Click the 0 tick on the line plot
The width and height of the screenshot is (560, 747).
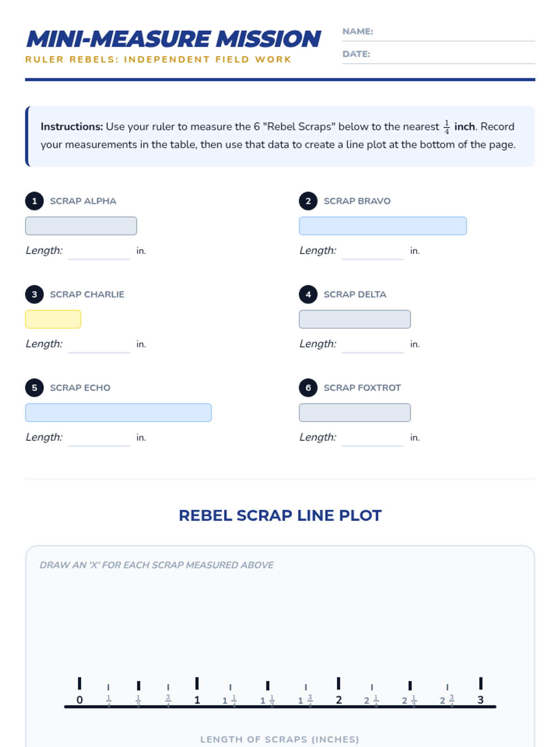pyautogui.click(x=80, y=684)
